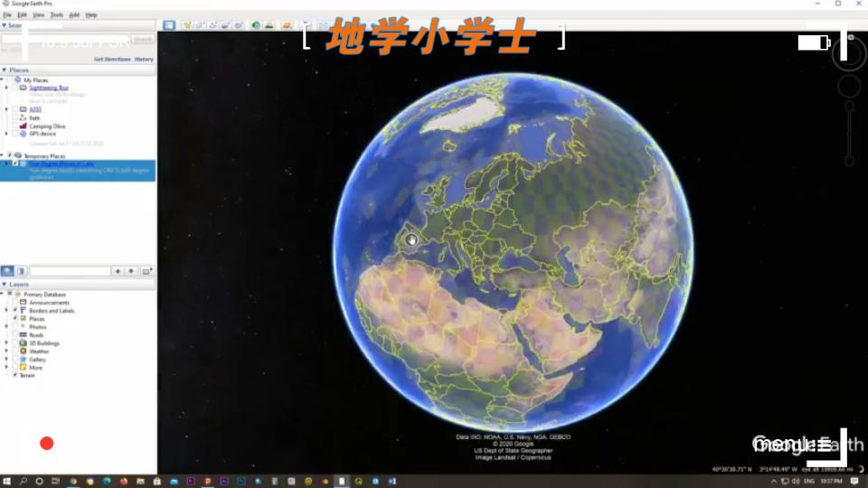Image resolution: width=868 pixels, height=488 pixels.
Task: Click the email toolbar icon
Action: [324, 25]
